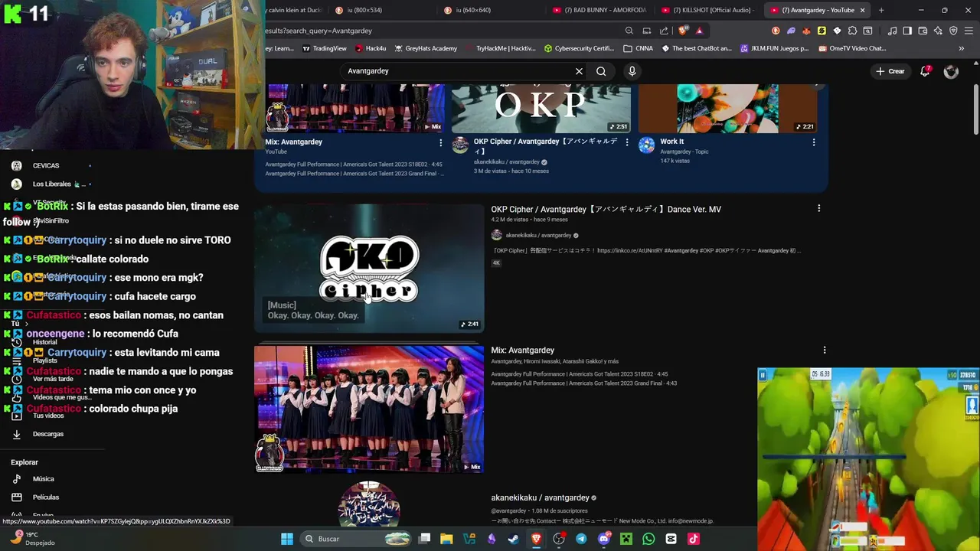
Task: Open options for OKP Cipher top card
Action: pos(627,142)
